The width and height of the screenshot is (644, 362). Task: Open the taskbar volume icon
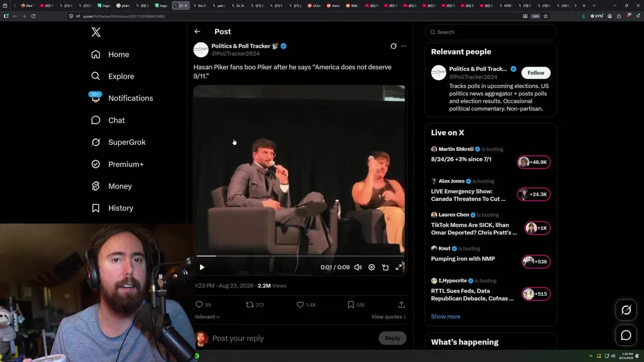[613, 356]
